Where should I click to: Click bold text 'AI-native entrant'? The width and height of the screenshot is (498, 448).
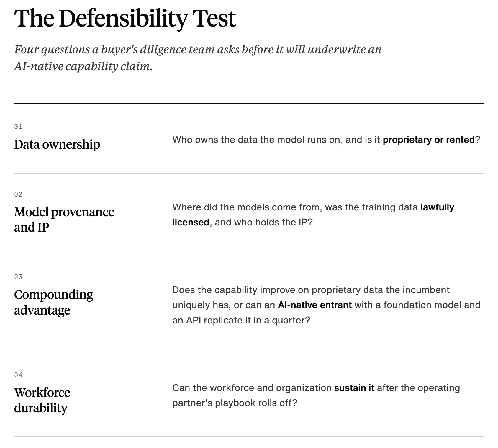click(x=315, y=305)
